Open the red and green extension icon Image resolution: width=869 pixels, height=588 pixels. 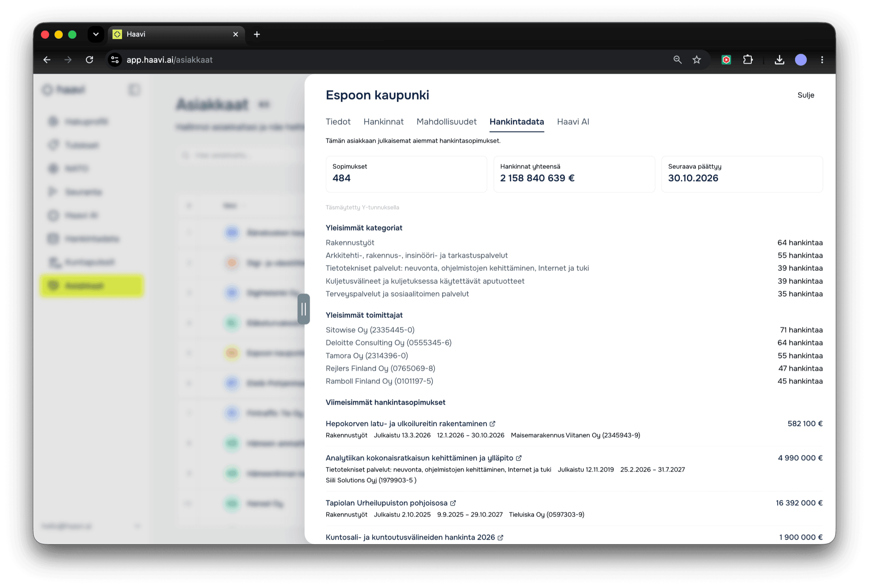click(x=726, y=60)
